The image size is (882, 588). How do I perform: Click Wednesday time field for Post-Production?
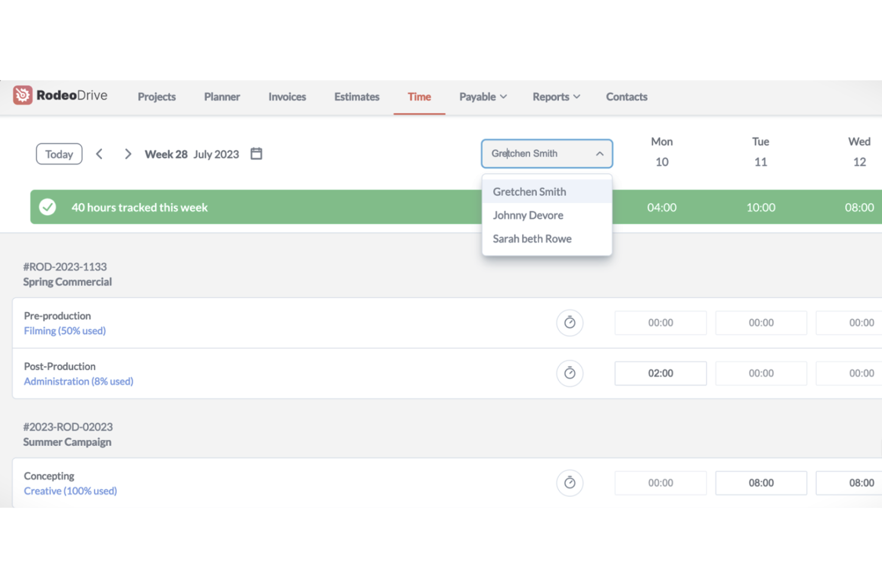[x=849, y=373]
